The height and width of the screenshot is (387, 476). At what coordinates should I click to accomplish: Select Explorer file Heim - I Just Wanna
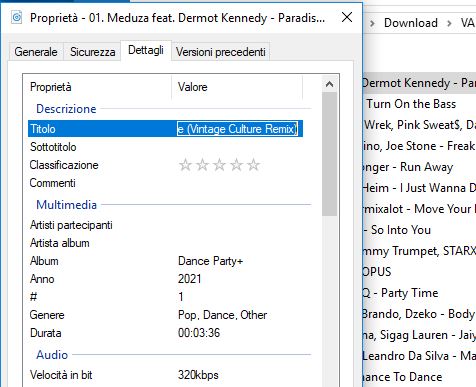click(x=419, y=188)
